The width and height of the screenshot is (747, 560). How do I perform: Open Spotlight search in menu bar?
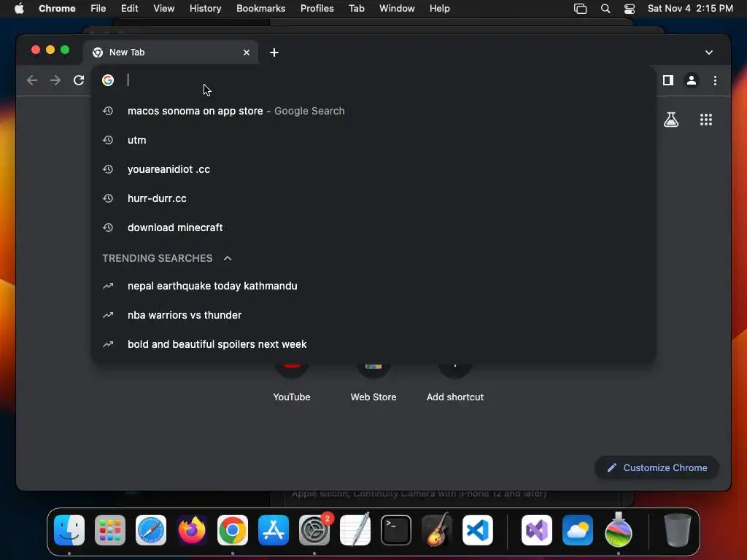click(605, 9)
